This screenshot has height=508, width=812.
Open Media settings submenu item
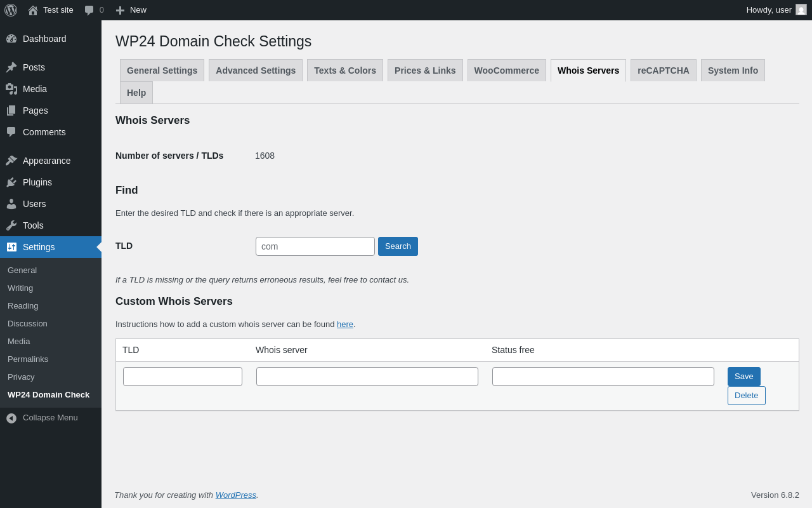click(x=19, y=342)
